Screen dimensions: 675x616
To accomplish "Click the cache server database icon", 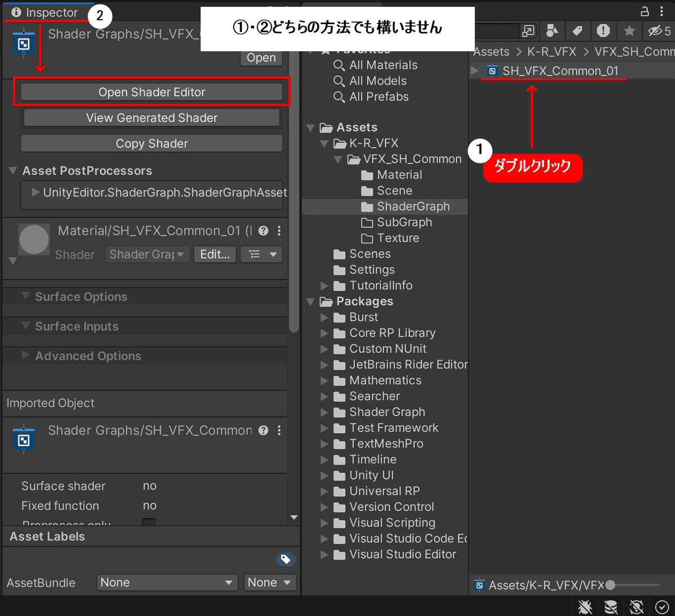I will coord(611,607).
